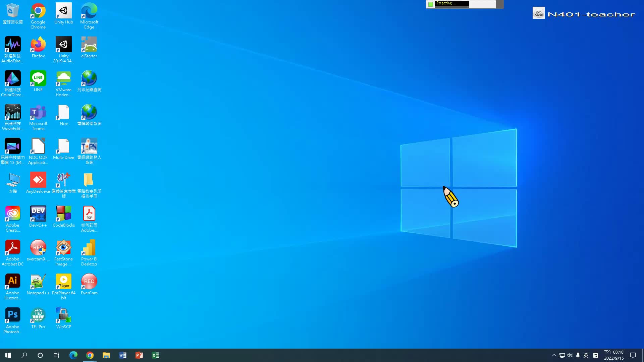Open the notification Action Center
This screenshot has width=644, height=362.
click(x=633, y=355)
